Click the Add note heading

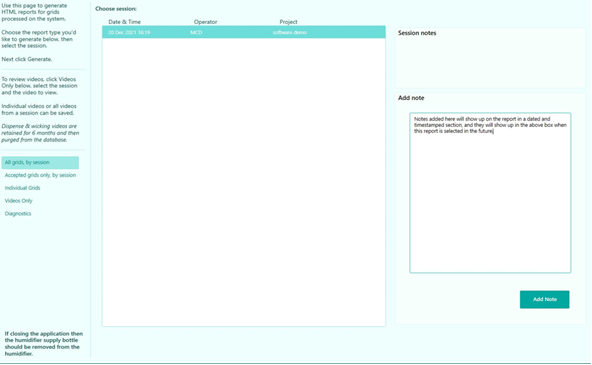(x=411, y=98)
